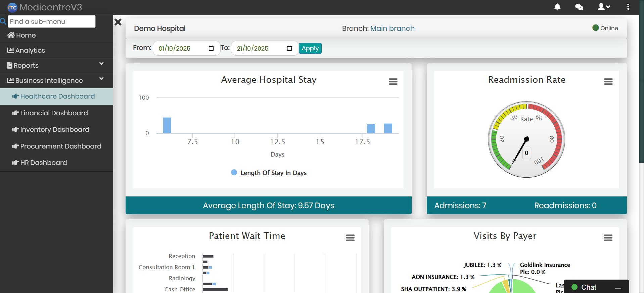Open the Readmission Rate chart menu
This screenshot has height=293, width=644.
pyautogui.click(x=608, y=81)
